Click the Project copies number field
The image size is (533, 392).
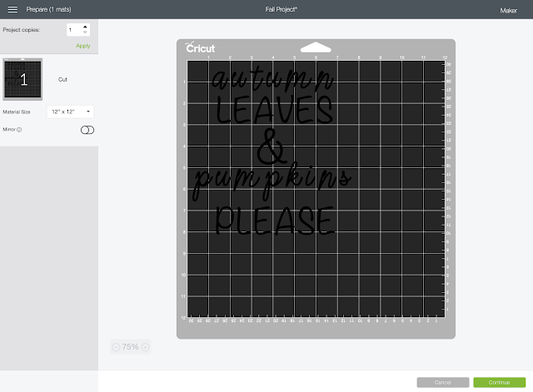pyautogui.click(x=74, y=30)
